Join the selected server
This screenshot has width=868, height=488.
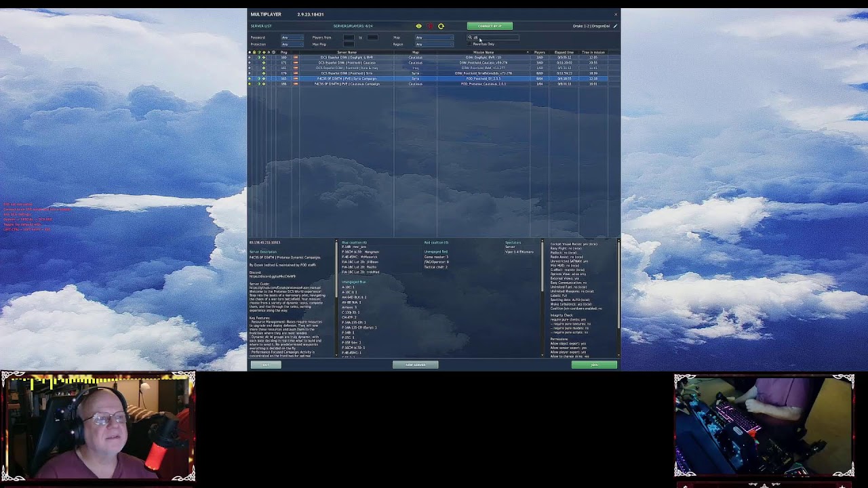tap(594, 365)
